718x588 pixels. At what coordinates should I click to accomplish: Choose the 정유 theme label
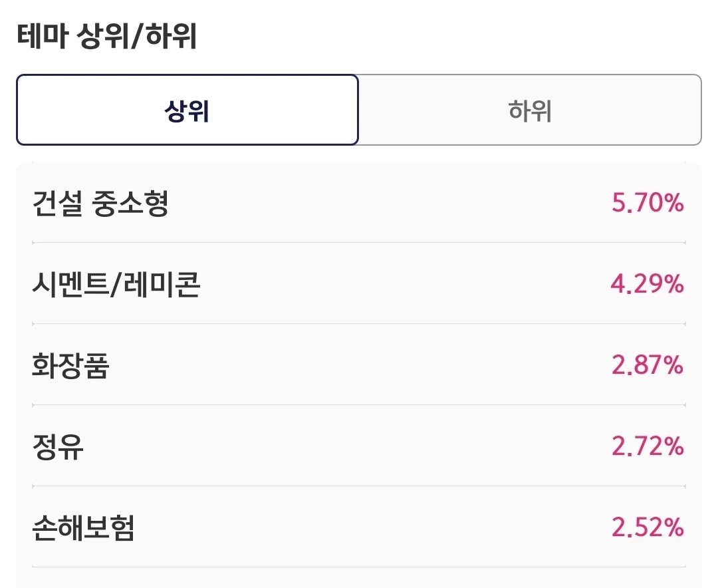point(58,446)
